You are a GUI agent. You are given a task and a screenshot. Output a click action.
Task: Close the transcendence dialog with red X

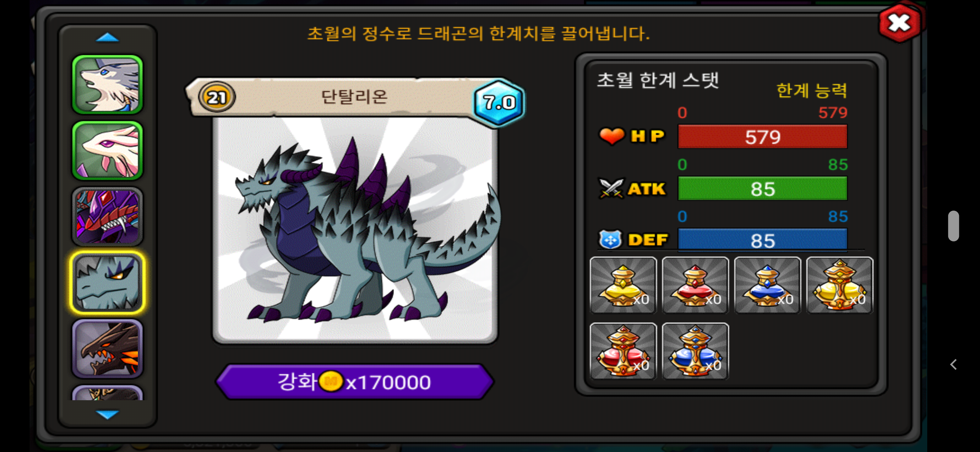pyautogui.click(x=899, y=23)
